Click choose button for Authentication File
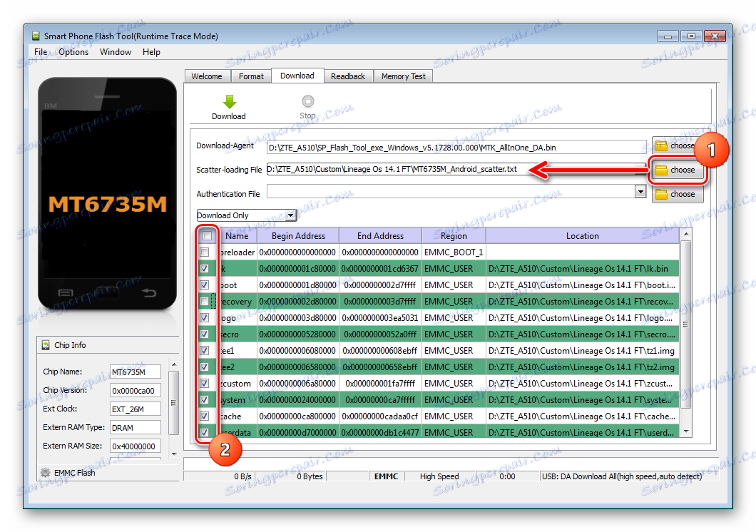The image size is (756, 532). coord(677,194)
